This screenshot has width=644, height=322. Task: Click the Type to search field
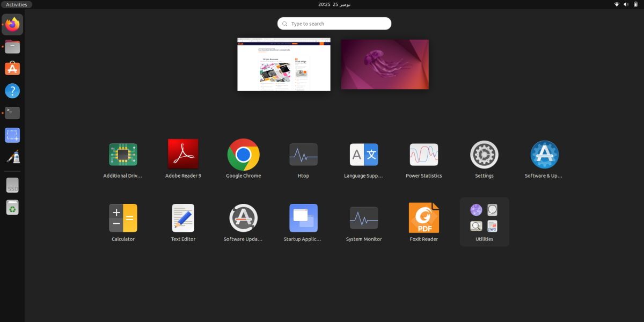(x=334, y=24)
